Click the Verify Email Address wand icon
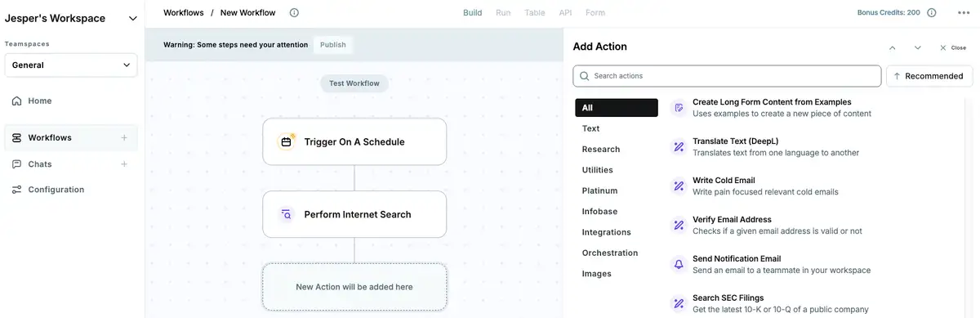980x318 pixels. (679, 225)
